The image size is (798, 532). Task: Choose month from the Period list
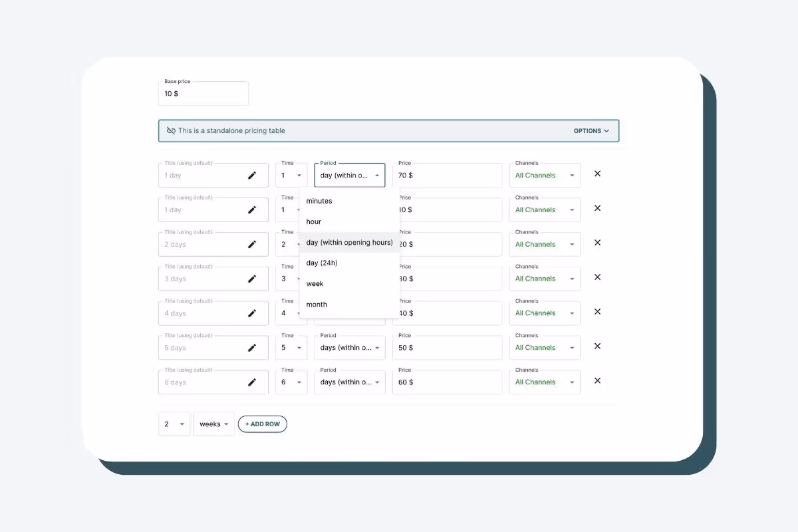click(x=350, y=304)
